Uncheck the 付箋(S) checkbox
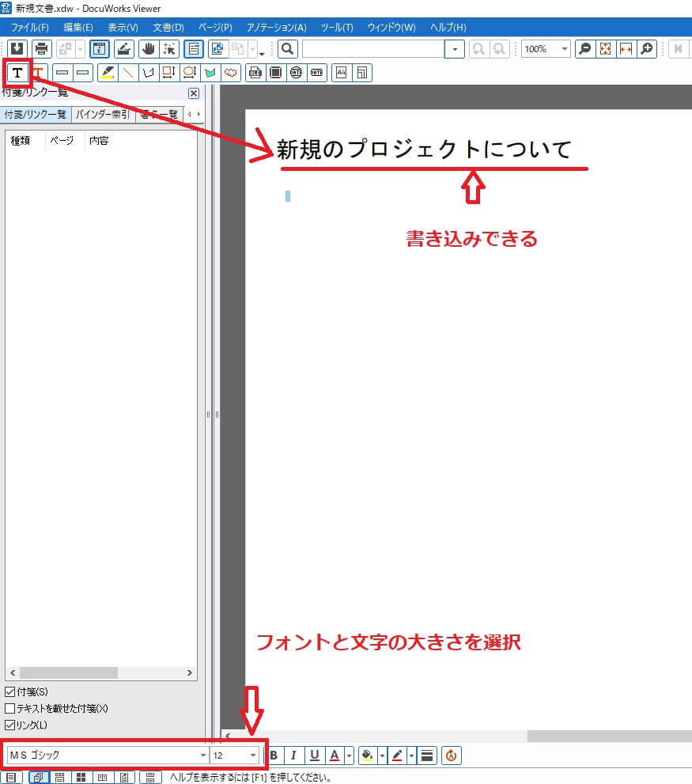Screen dimensions: 692x784 (x=10, y=691)
